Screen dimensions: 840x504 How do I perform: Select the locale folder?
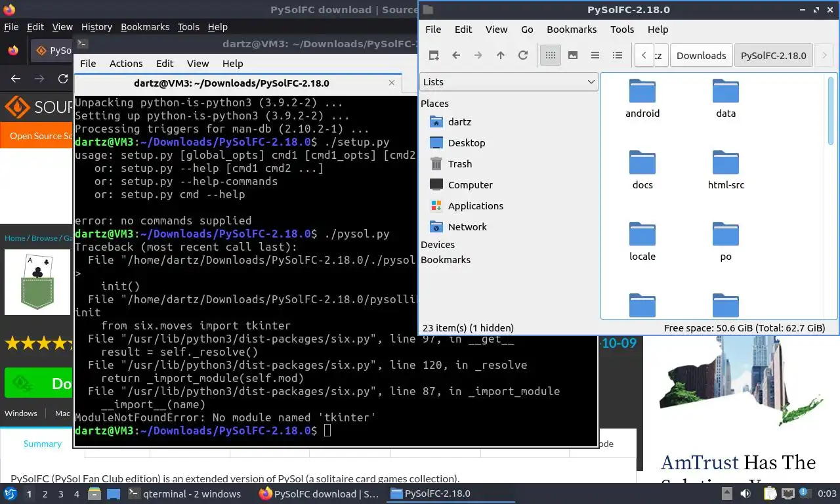(642, 241)
